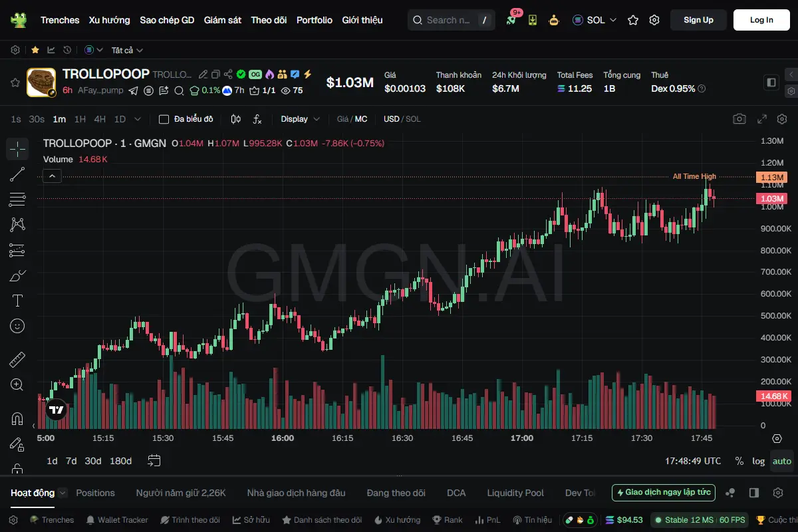Activate the zoom in tool
The width and height of the screenshot is (798, 532).
tap(17, 384)
